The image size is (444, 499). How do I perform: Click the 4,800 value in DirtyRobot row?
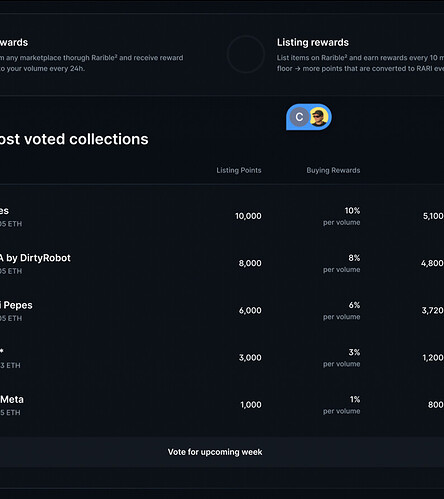(432, 263)
